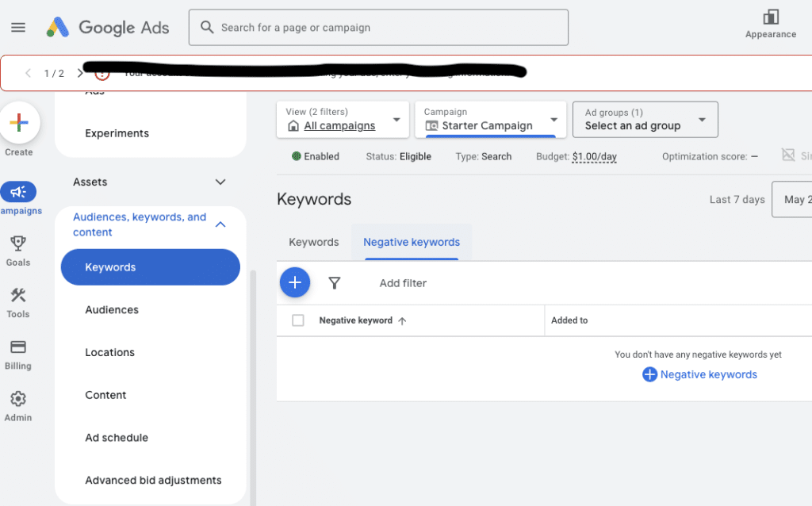
Task: Open the Appearance settings icon
Action: [771, 17]
